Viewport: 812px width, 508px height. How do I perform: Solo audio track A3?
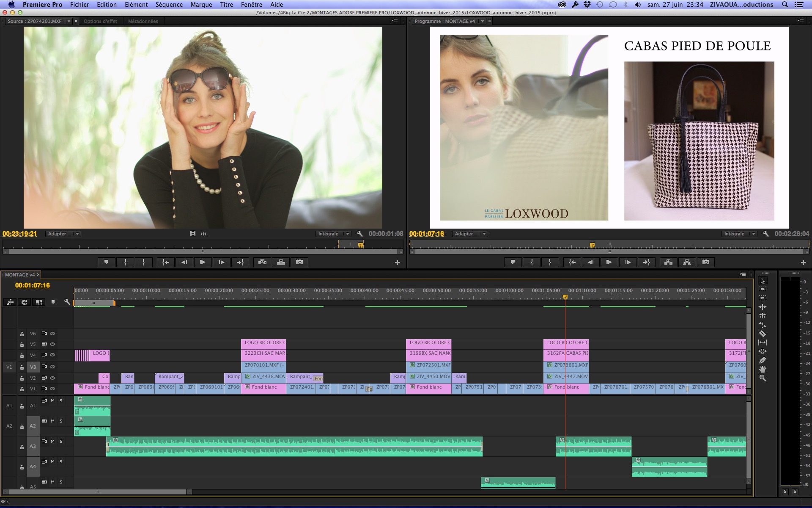point(61,441)
